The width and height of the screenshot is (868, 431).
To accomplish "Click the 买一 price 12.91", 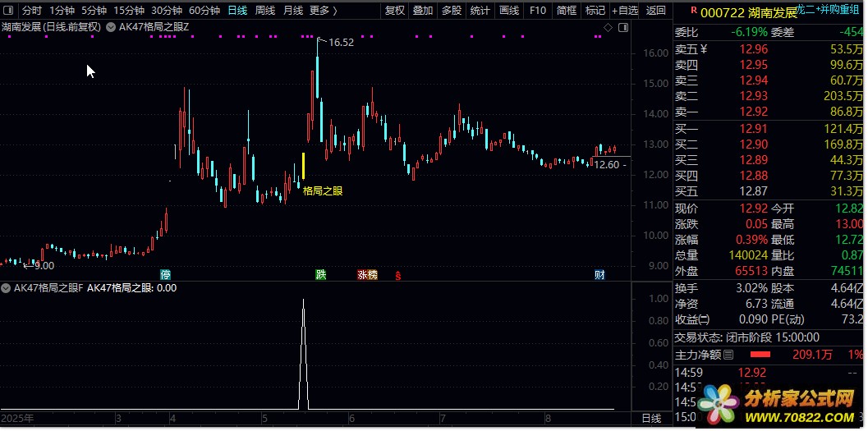I will point(754,129).
